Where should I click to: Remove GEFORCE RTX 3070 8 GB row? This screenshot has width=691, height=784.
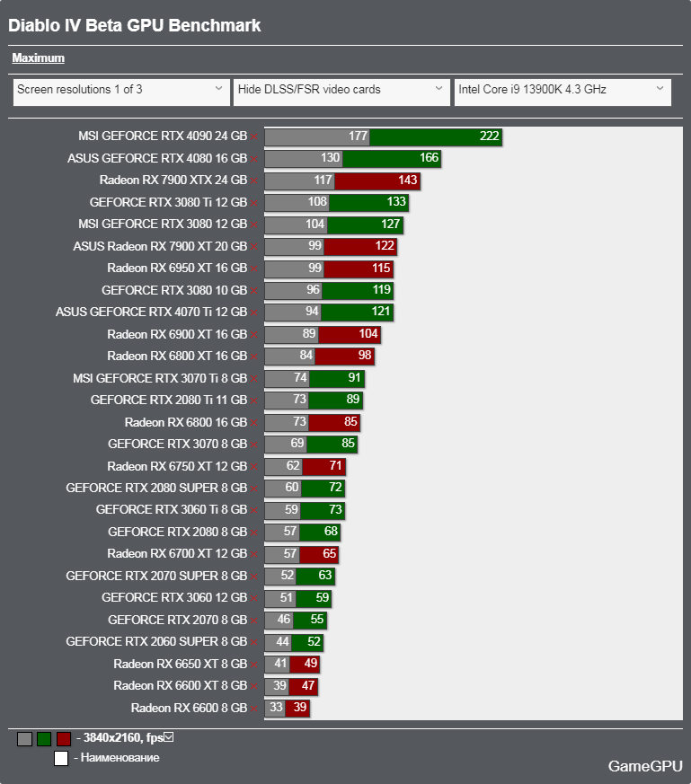254,445
